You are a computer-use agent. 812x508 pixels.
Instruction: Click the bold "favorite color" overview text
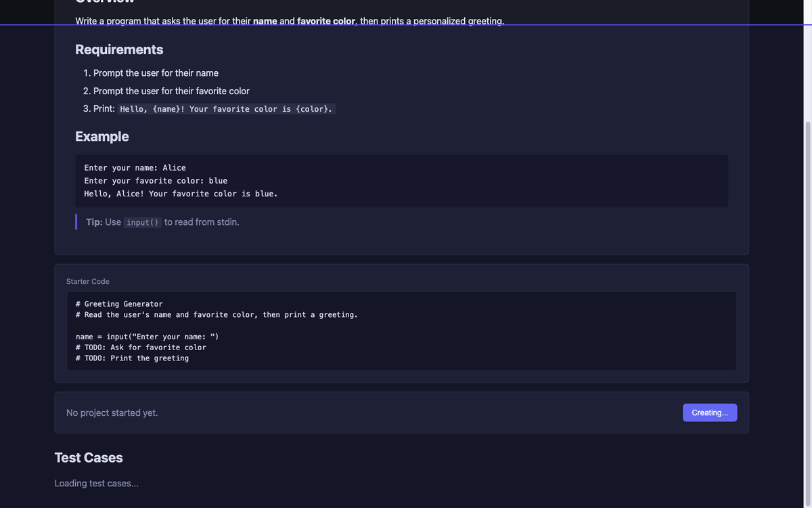(x=325, y=21)
